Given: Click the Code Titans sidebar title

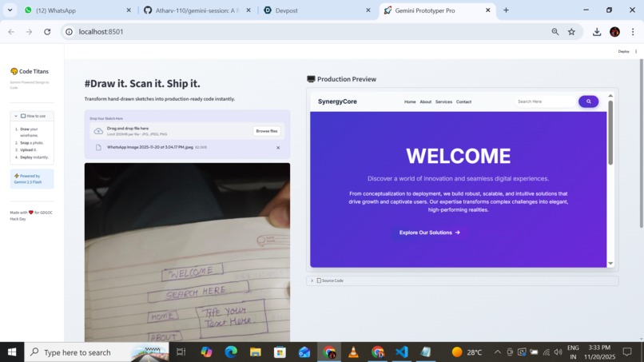Looking at the screenshot, I should pos(30,71).
